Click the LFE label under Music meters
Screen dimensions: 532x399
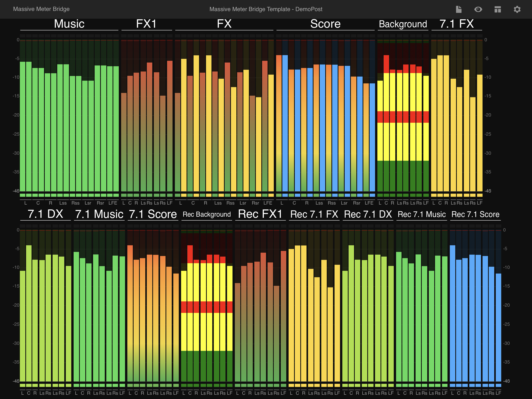[x=113, y=203]
